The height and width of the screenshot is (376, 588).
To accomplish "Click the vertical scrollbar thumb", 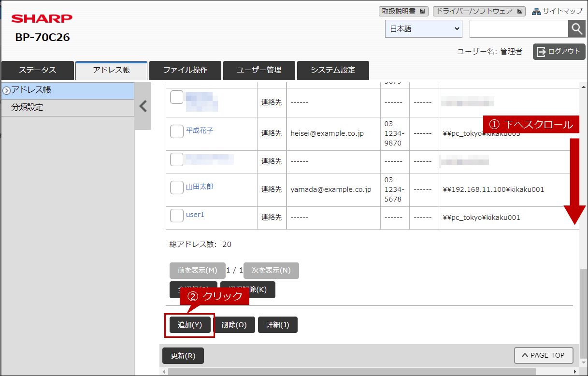I will point(584,314).
